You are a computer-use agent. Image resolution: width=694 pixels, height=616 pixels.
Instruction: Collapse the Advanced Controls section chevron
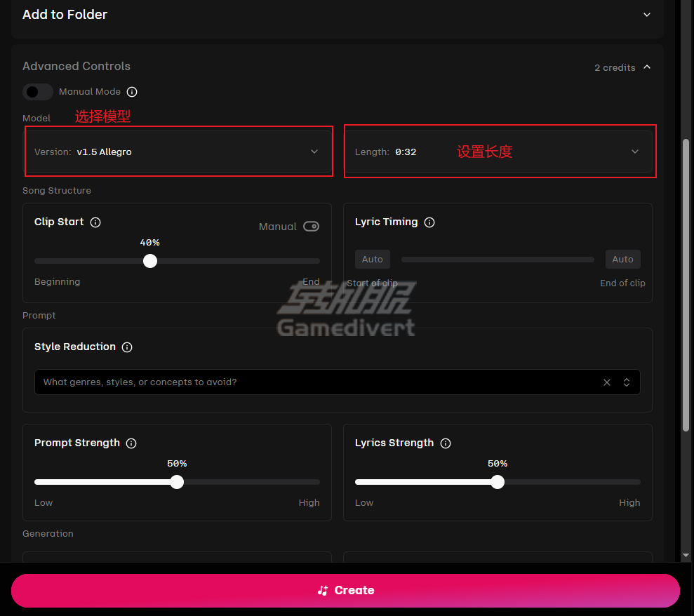tap(647, 67)
